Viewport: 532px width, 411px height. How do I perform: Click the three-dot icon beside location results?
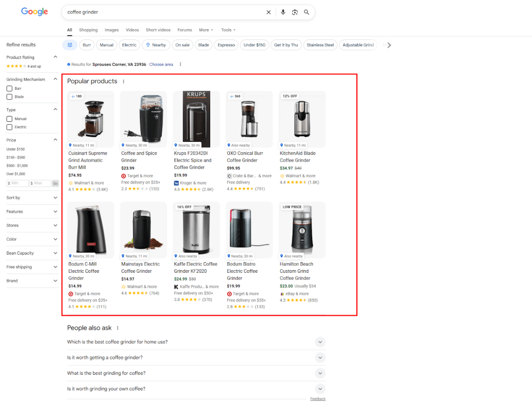180,63
